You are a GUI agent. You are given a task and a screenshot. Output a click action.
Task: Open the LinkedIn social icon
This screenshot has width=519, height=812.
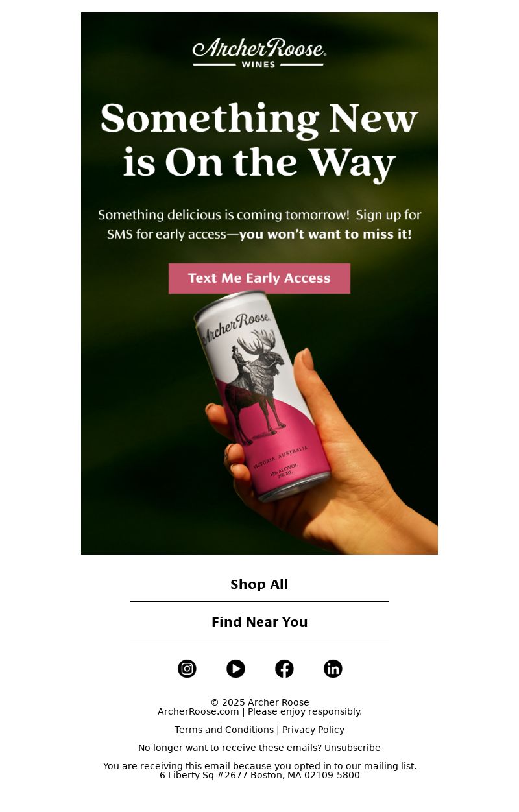[x=333, y=669]
